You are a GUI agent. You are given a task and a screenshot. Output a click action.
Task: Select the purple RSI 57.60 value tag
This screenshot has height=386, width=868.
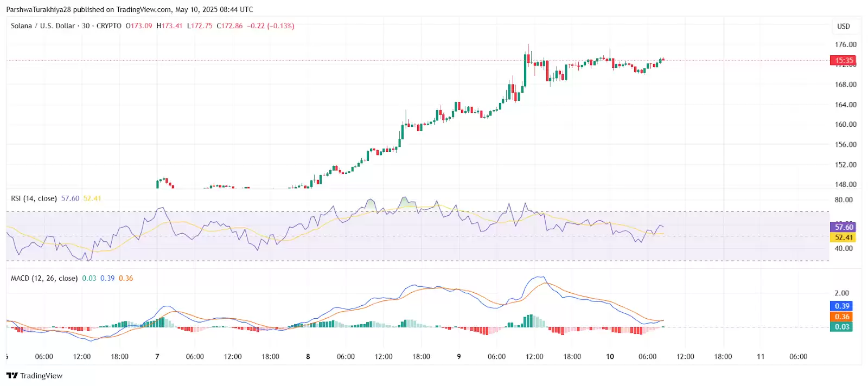pyautogui.click(x=843, y=227)
